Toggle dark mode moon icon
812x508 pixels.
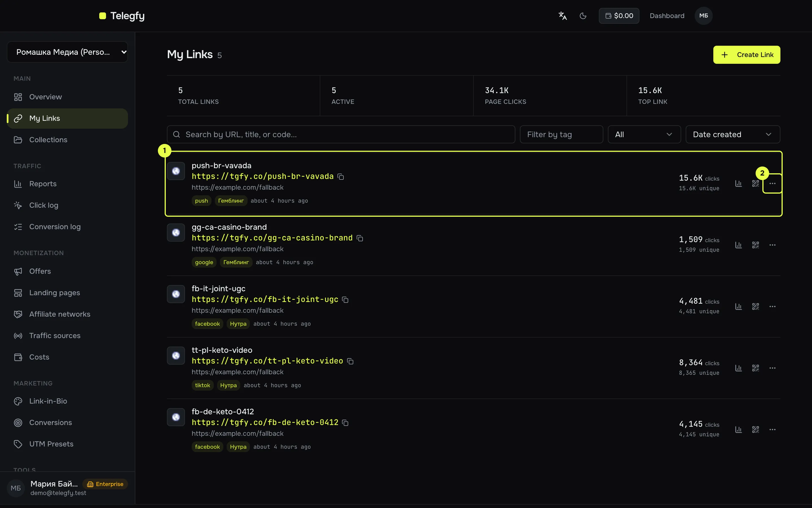coord(583,16)
